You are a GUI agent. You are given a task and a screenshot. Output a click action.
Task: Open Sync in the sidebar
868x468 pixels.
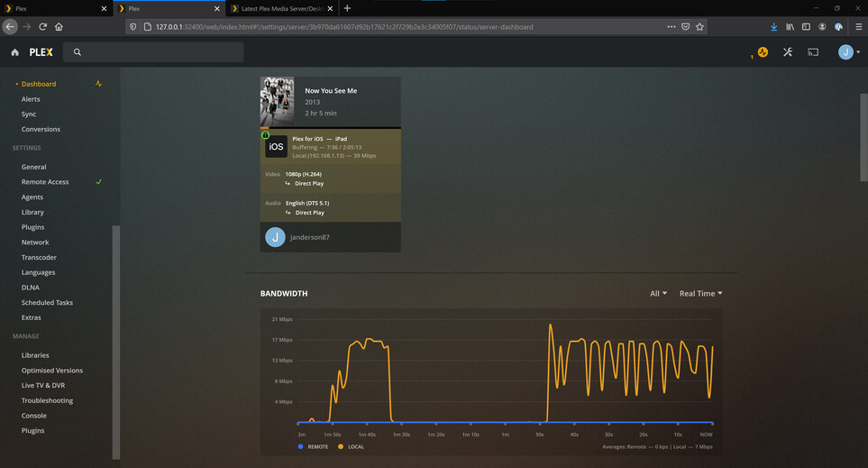[x=29, y=115]
